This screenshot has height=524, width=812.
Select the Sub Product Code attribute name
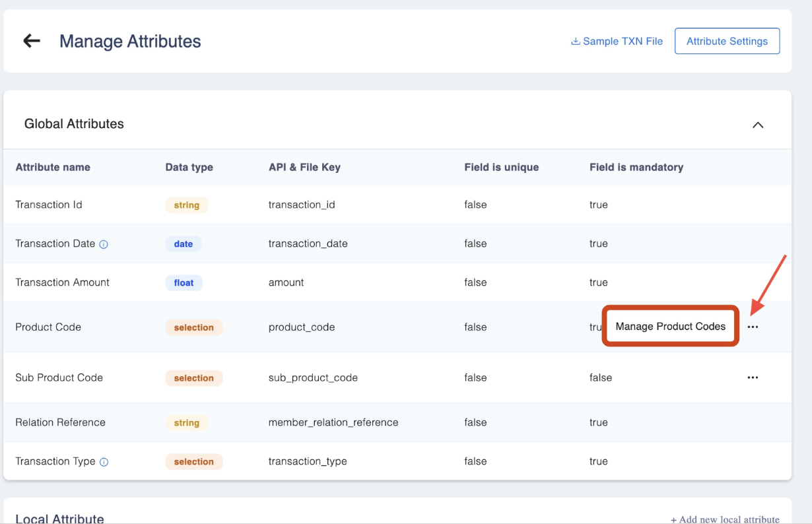[59, 377]
